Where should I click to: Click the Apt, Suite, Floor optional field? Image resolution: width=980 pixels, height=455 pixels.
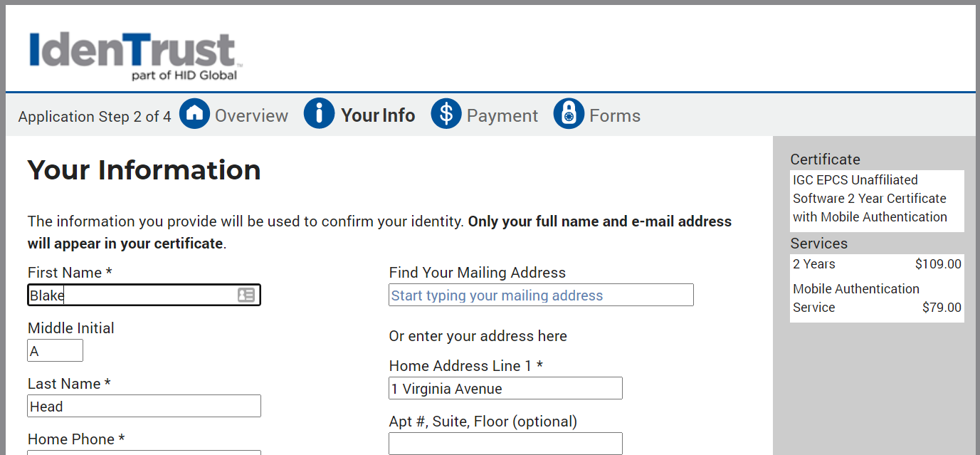click(x=505, y=443)
